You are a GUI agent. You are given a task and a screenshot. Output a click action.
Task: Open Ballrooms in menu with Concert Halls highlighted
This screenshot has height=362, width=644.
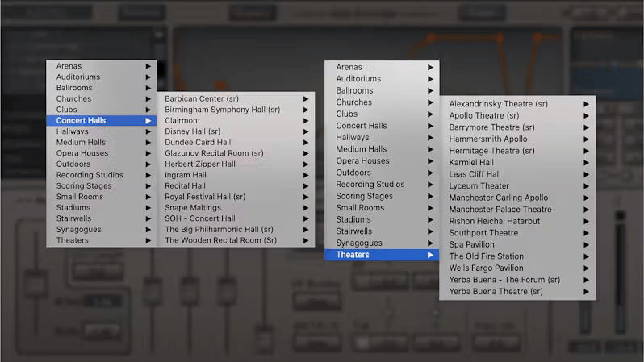coord(102,88)
